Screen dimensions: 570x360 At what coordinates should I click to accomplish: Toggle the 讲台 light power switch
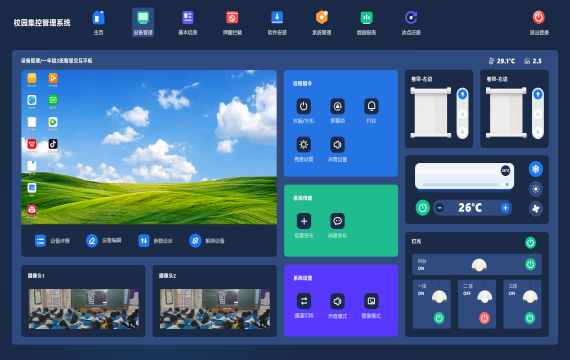(530, 264)
